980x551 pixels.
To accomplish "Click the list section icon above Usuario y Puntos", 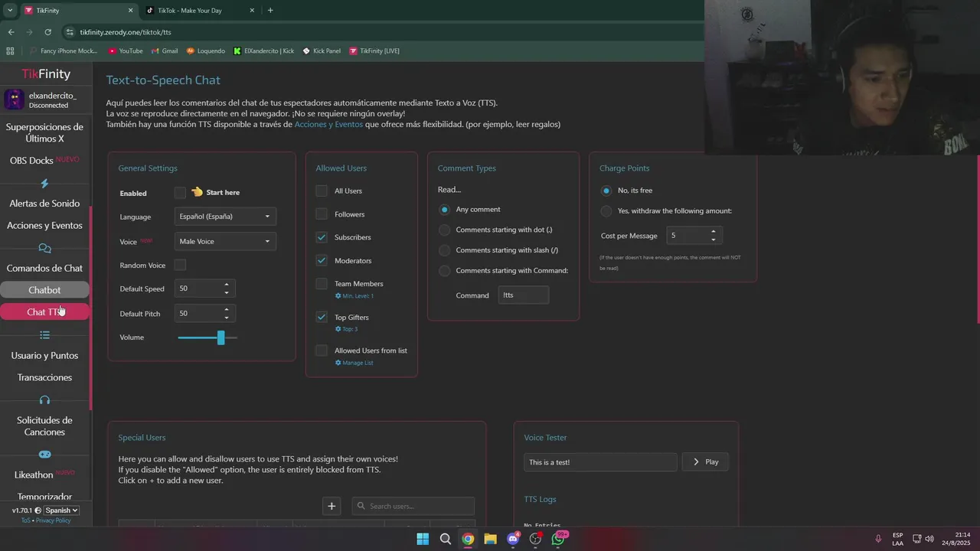I will [44, 335].
